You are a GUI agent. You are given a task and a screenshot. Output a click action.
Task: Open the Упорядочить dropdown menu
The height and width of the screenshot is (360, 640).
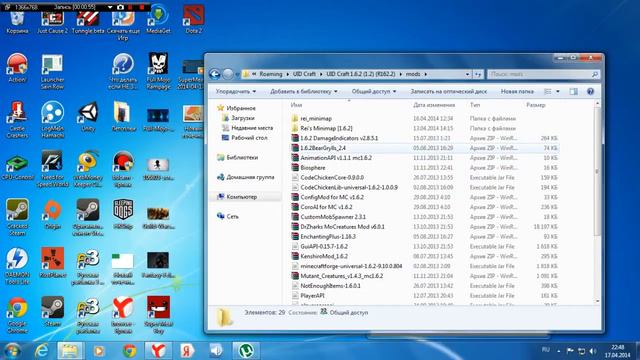pos(236,91)
